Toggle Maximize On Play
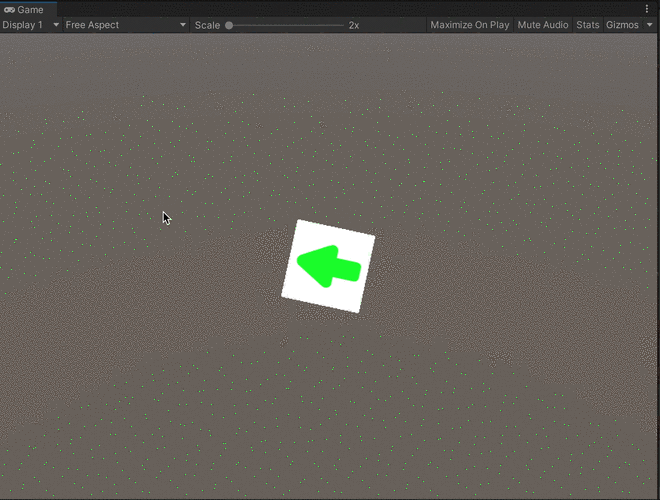 pos(469,25)
